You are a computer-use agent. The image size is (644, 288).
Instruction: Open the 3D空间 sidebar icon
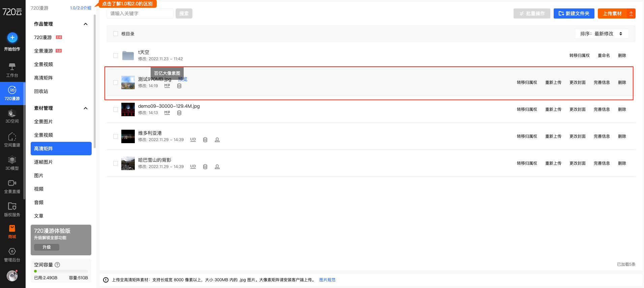point(12,113)
